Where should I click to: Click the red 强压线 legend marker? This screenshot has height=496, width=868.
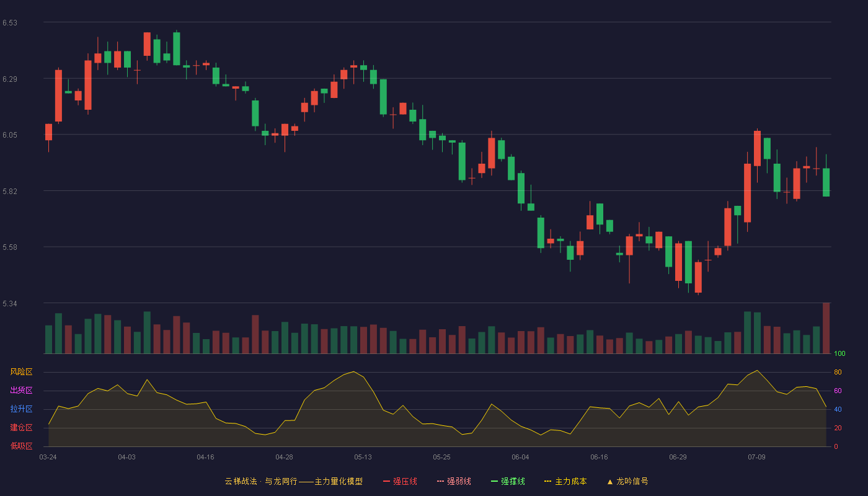[x=386, y=481]
